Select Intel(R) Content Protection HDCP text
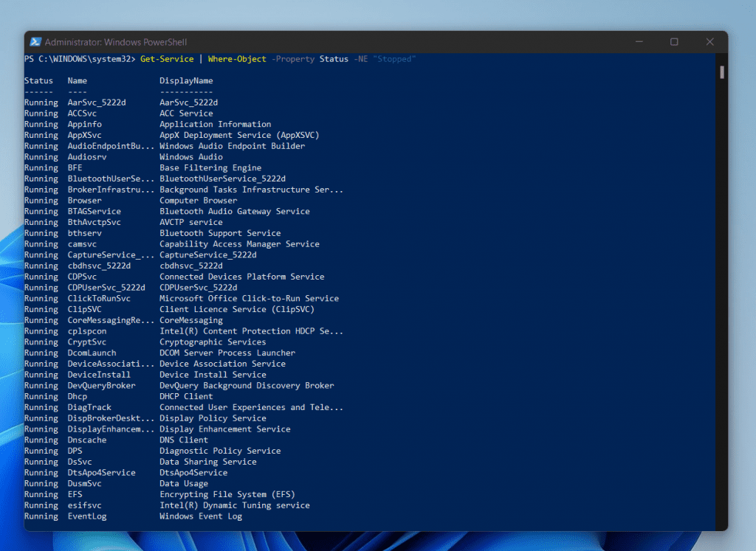Image resolution: width=756 pixels, height=551 pixels. tap(237, 331)
